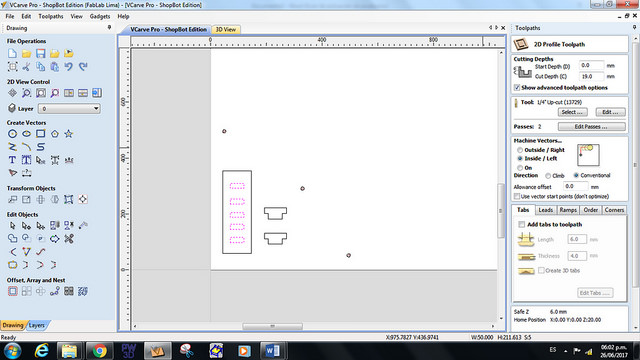640x360 pixels.
Task: Open the Layer dropdown list
Action: pos(69,109)
